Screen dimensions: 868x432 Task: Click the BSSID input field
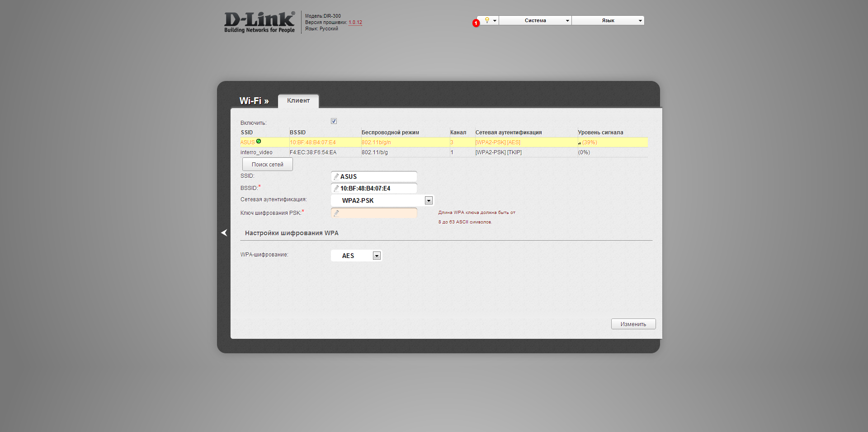click(x=374, y=188)
